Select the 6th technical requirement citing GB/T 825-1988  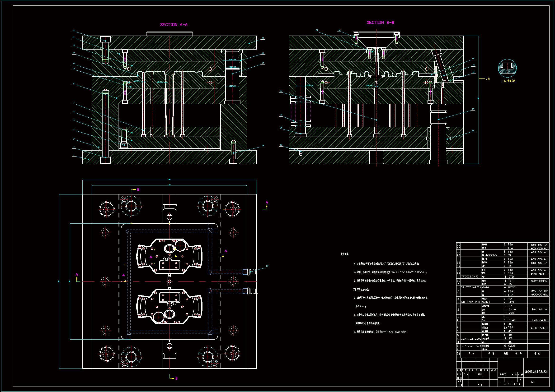(x=381, y=332)
